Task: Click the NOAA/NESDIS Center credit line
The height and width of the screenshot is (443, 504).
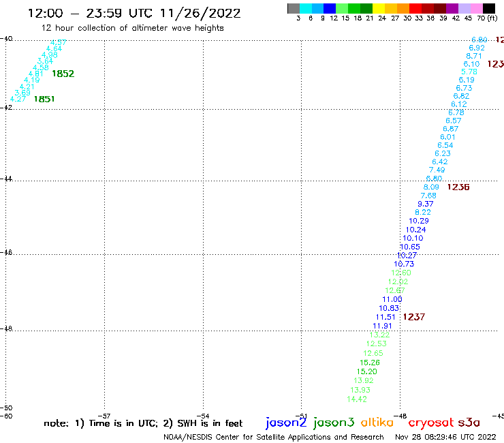Action: coord(274,437)
